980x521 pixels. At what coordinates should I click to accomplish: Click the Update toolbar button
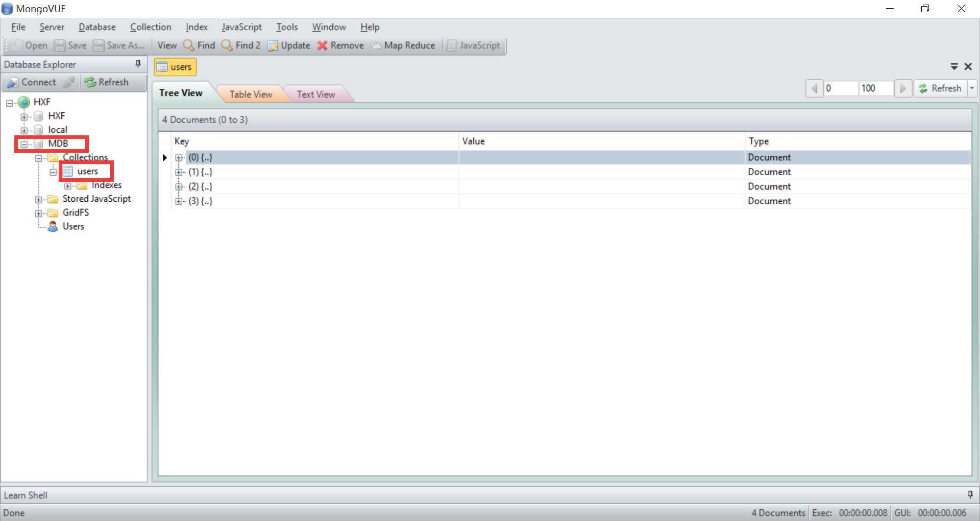[x=289, y=45]
